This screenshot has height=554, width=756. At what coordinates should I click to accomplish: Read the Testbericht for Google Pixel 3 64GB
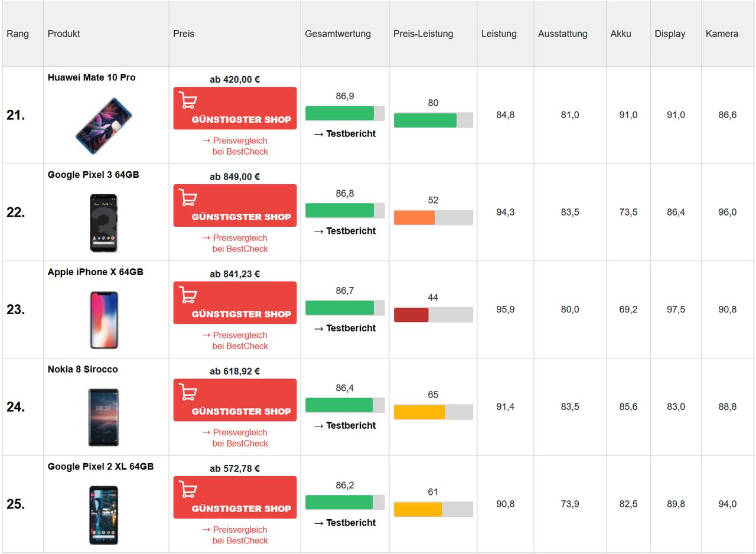(345, 231)
